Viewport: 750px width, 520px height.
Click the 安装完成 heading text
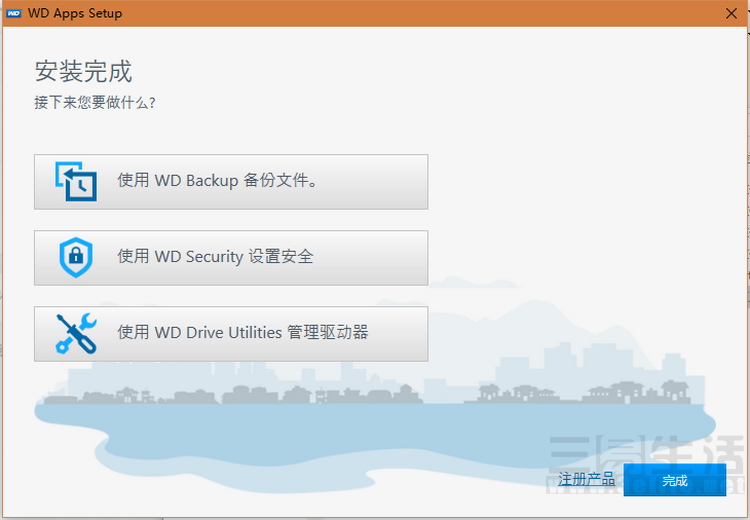click(x=83, y=72)
